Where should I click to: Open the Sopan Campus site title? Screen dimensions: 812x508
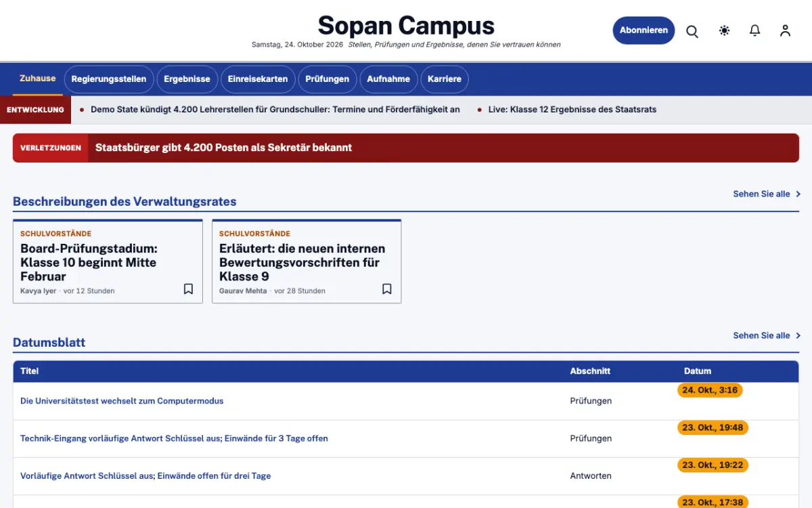pyautogui.click(x=406, y=26)
